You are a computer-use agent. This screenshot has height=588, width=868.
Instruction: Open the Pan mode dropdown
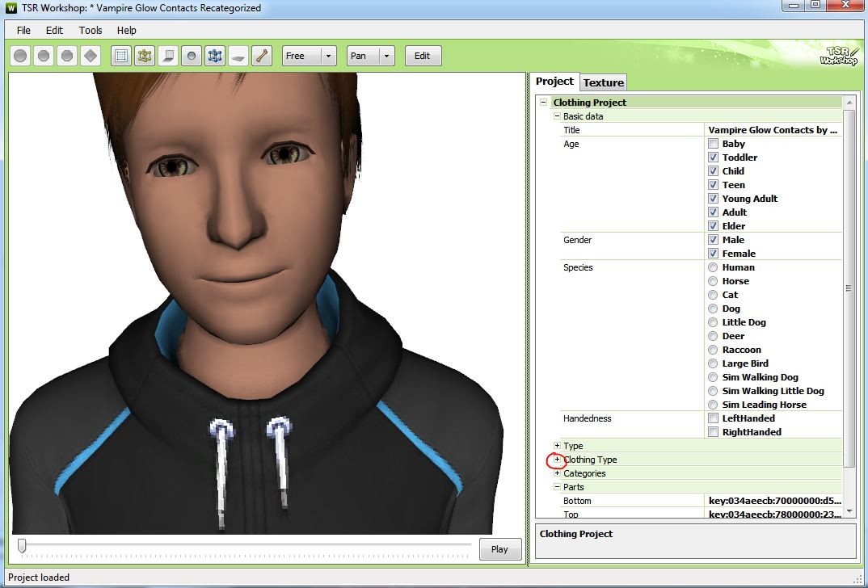[371, 56]
